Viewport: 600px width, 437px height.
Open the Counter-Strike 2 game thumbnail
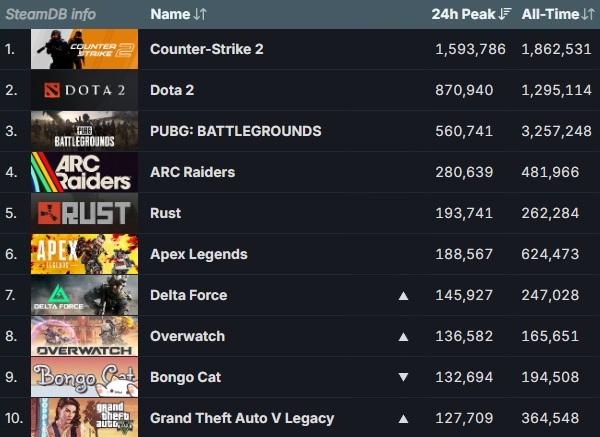84,49
